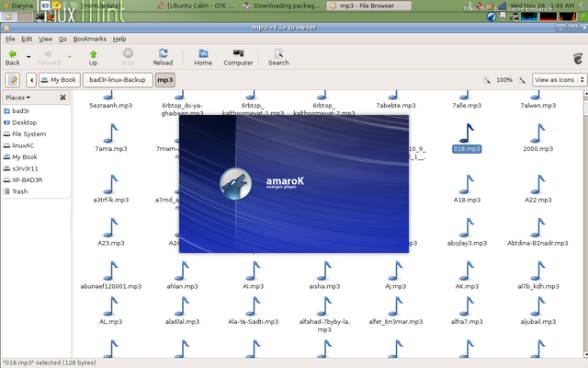Select the A23.mp3 file icon
The height and width of the screenshot is (368, 588).
(110, 228)
